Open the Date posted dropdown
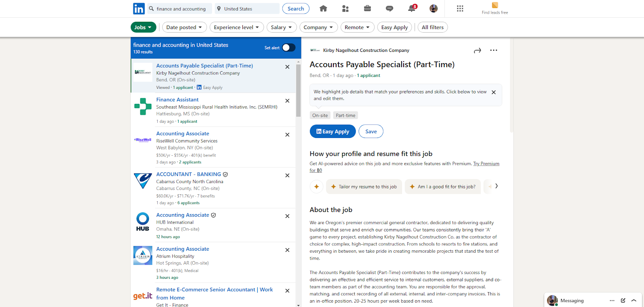644x307 pixels. 184,27
